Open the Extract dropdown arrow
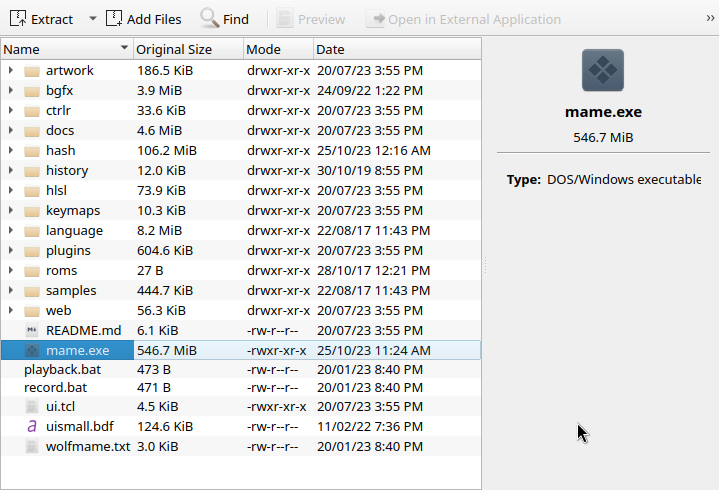719x490 pixels. point(92,19)
